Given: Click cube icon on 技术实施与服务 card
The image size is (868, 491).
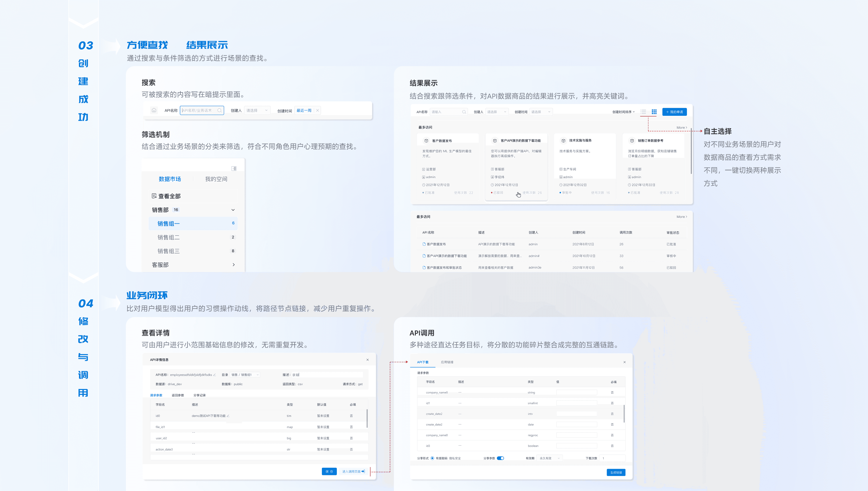Looking at the screenshot, I should tap(563, 141).
